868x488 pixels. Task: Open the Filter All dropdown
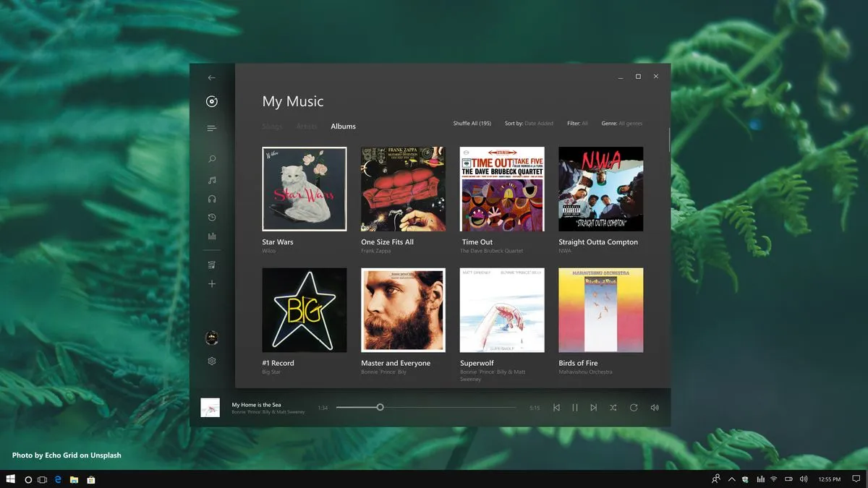[x=578, y=124]
